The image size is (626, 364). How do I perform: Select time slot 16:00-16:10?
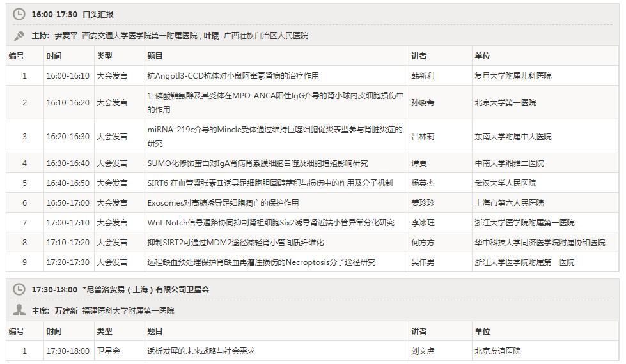click(x=68, y=75)
